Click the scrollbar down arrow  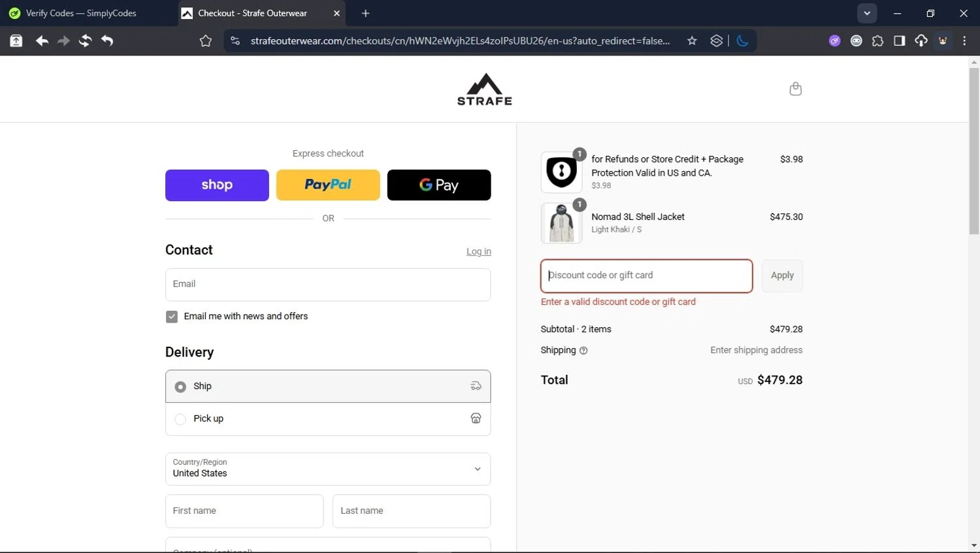point(974,546)
